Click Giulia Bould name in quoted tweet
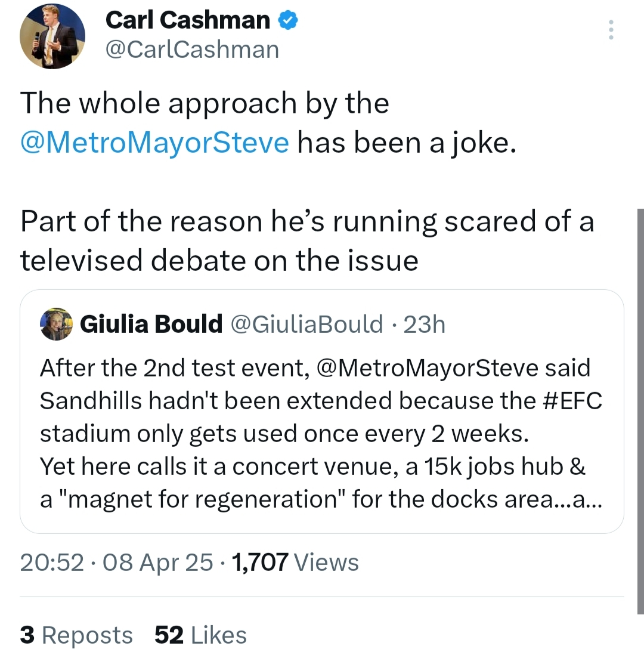The height and width of the screenshot is (655, 644). pyautogui.click(x=151, y=324)
